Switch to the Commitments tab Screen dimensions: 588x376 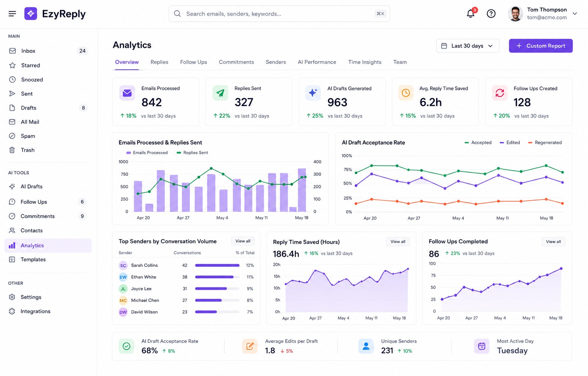(236, 62)
